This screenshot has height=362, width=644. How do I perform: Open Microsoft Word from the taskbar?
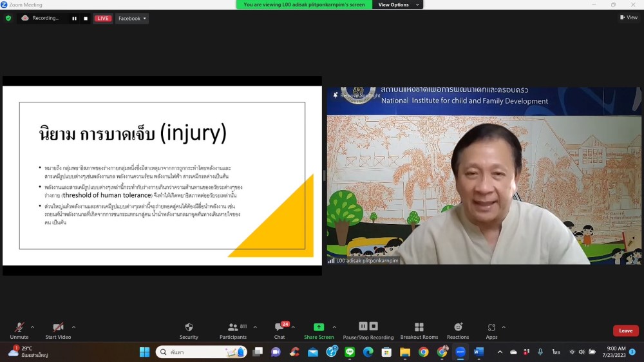[x=478, y=352]
